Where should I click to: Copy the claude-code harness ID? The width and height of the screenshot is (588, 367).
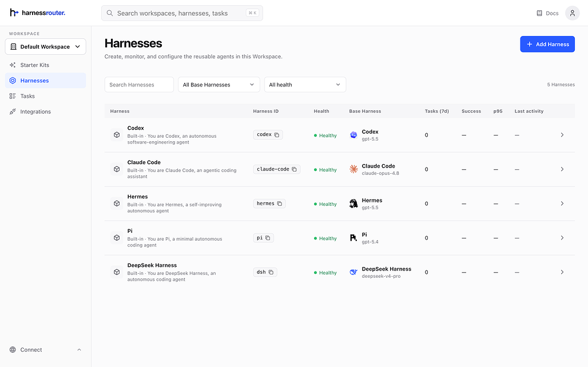pos(295,169)
